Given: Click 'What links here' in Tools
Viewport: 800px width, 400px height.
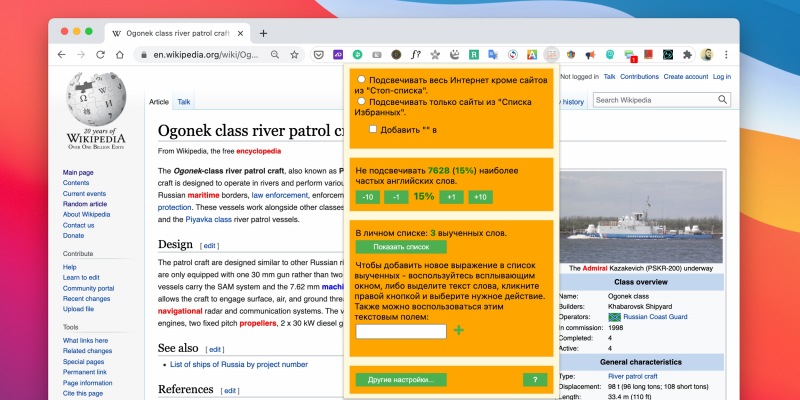Looking at the screenshot, I should pyautogui.click(x=85, y=340).
